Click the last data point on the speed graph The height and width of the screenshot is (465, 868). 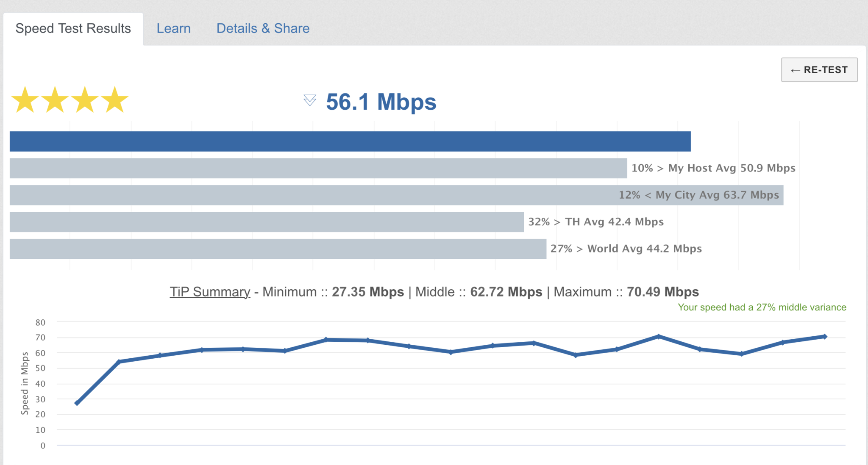coord(825,337)
